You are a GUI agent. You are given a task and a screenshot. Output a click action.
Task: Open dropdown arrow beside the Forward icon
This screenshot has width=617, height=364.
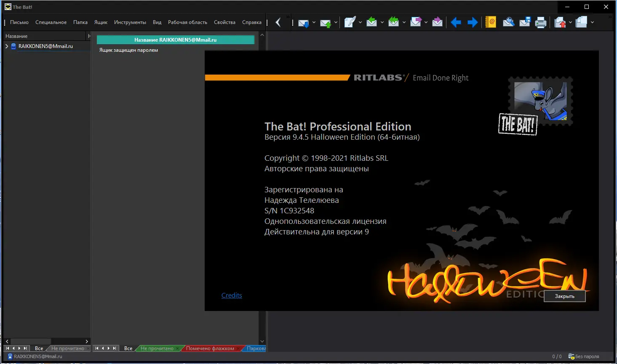pos(426,22)
